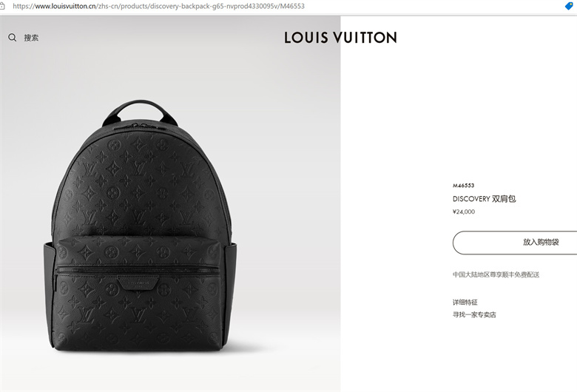Viewport: 577px width, 392px height.
Task: Click the backpack's right side pocket
Action: tap(229, 291)
